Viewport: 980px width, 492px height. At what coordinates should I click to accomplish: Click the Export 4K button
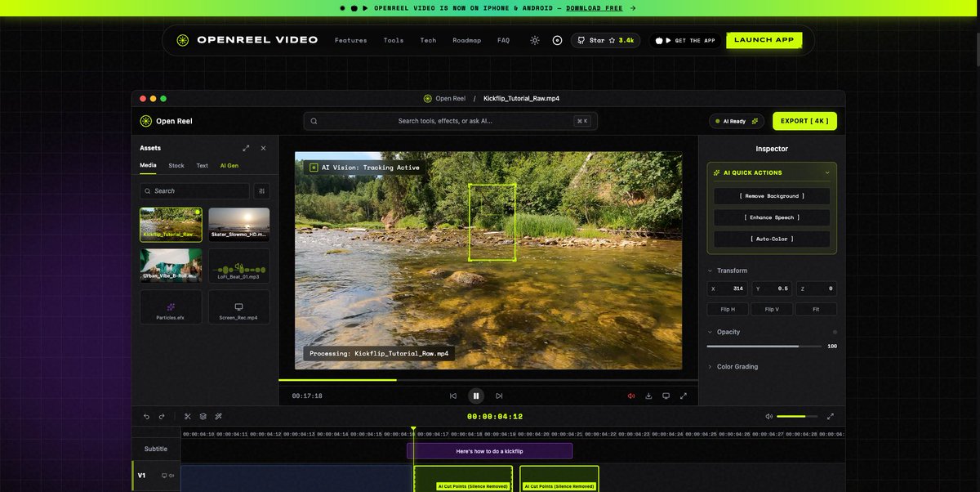(804, 121)
